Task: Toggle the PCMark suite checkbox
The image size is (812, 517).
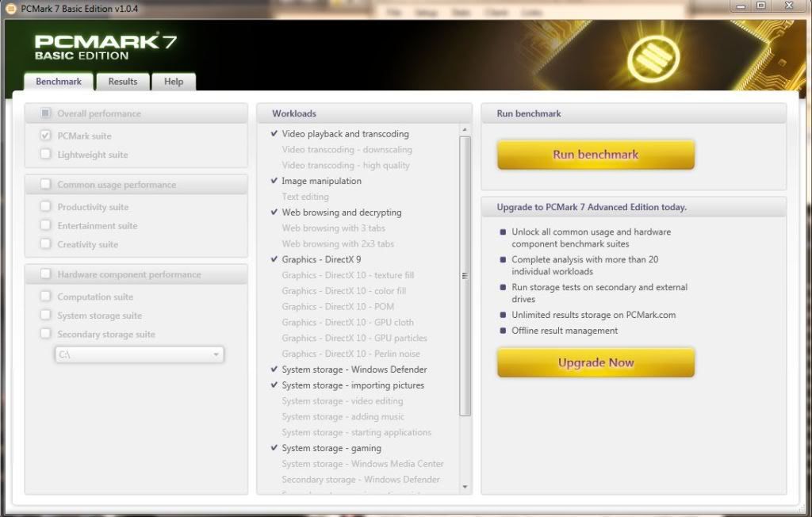Action: point(45,136)
